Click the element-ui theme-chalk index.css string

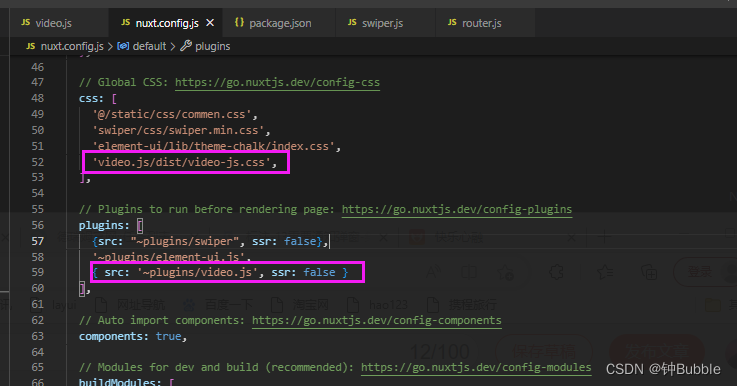(x=214, y=146)
